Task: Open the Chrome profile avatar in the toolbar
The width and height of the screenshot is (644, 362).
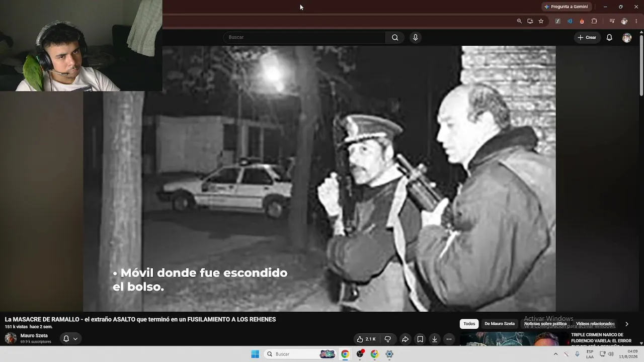Action: pos(624,21)
